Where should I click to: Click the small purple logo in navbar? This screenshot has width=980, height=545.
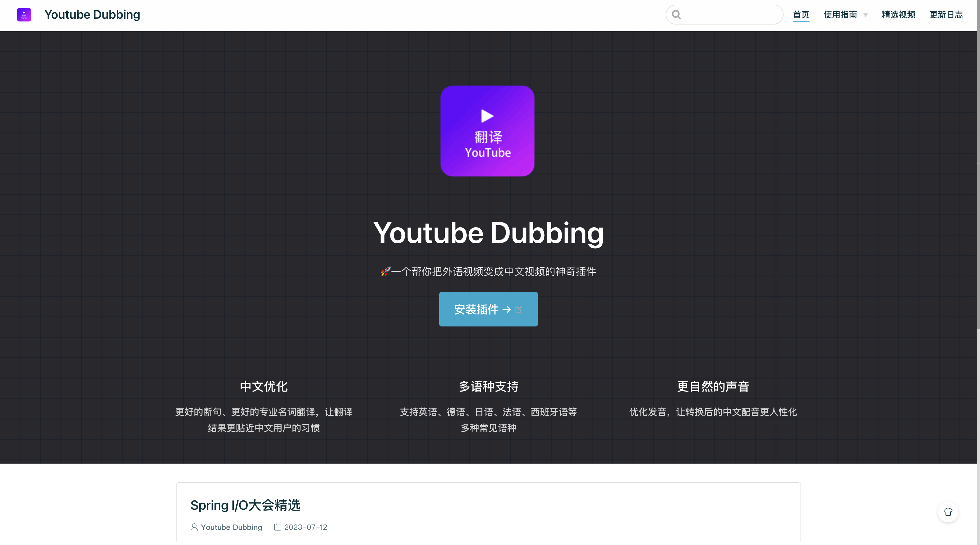click(24, 15)
